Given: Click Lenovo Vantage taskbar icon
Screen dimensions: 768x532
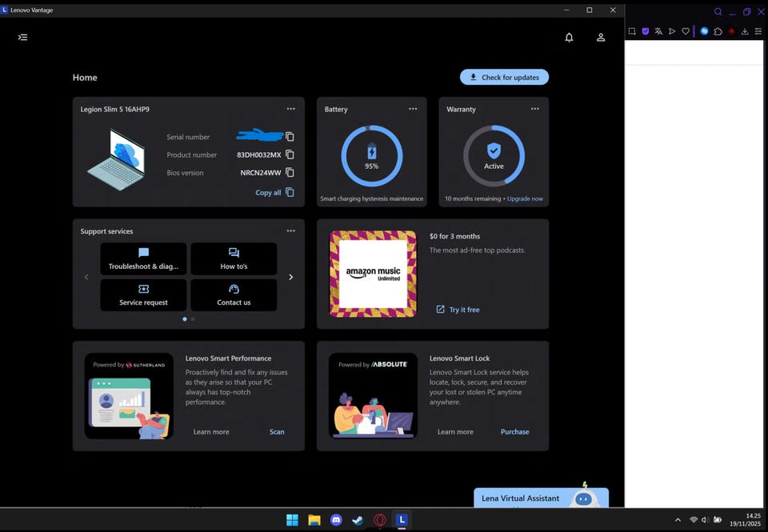Looking at the screenshot, I should click(x=402, y=520).
